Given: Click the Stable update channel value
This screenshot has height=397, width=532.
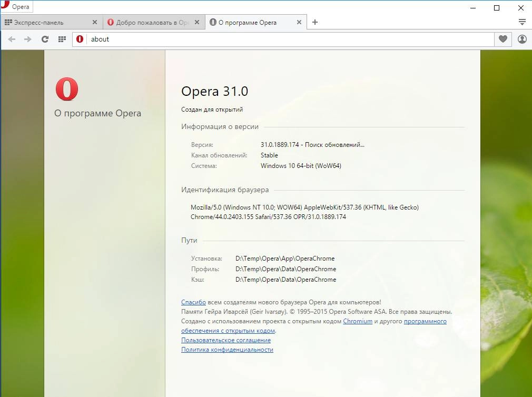Looking at the screenshot, I should coord(269,155).
